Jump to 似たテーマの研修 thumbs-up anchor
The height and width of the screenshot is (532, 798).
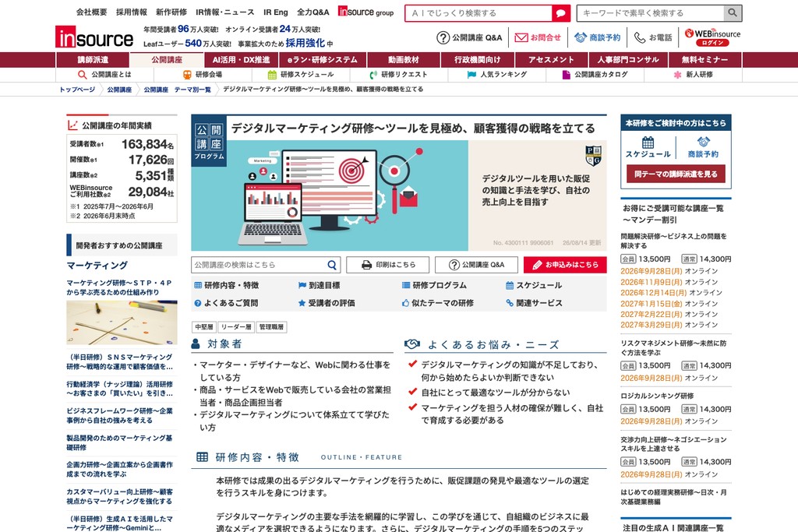point(438,303)
